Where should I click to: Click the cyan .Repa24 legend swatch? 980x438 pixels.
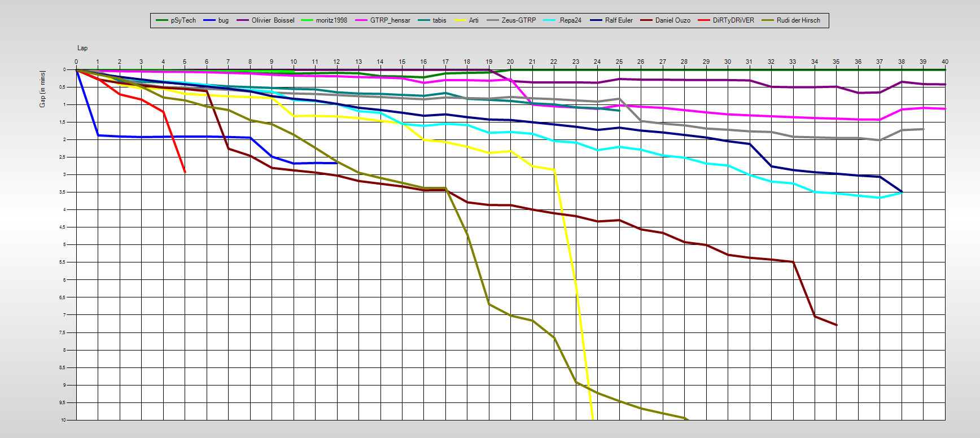549,20
